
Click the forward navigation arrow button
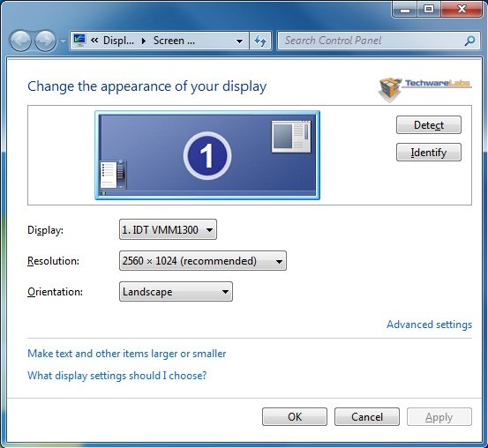45,41
